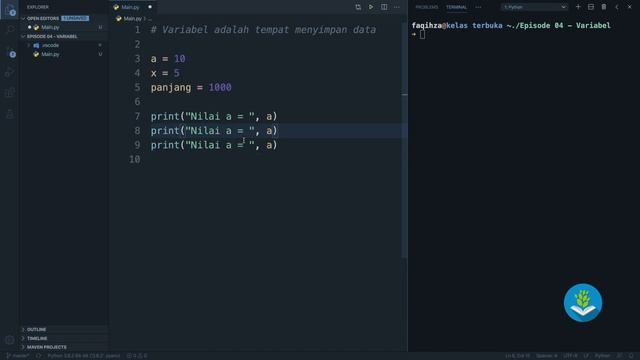Viewport: 640px width, 360px height.
Task: Switch to the Terminal tab
Action: [x=456, y=7]
